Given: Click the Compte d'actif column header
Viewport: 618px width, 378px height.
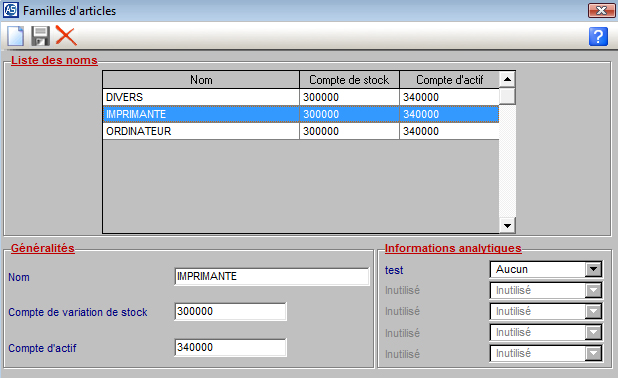Looking at the screenshot, I should coord(449,80).
